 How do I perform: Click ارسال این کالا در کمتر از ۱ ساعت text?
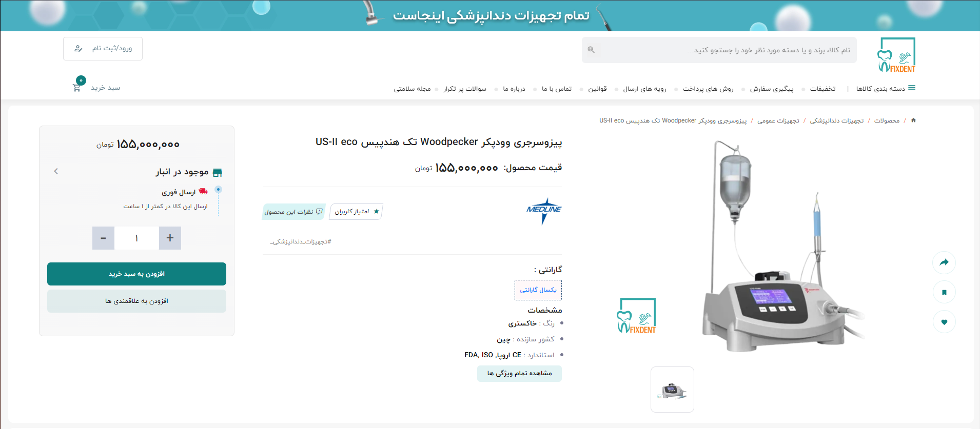165,207
